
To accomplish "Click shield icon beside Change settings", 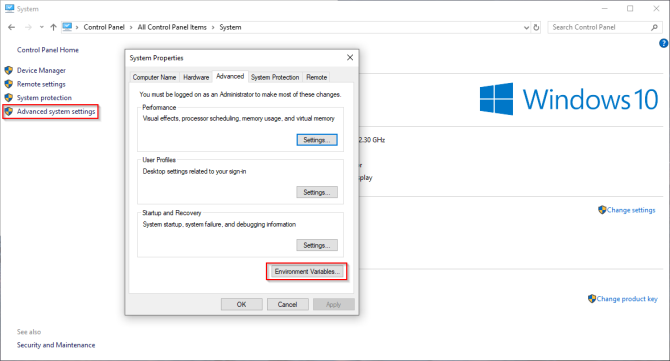I will click(602, 210).
